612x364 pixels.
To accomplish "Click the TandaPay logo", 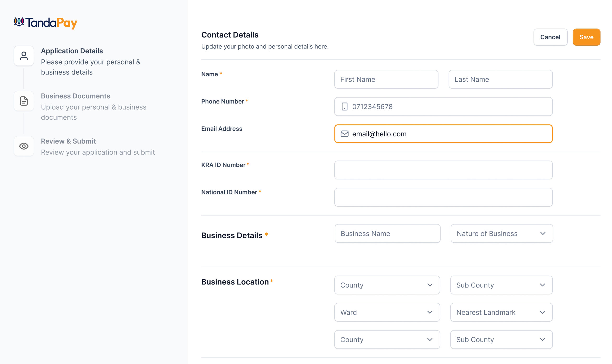I will click(x=45, y=23).
